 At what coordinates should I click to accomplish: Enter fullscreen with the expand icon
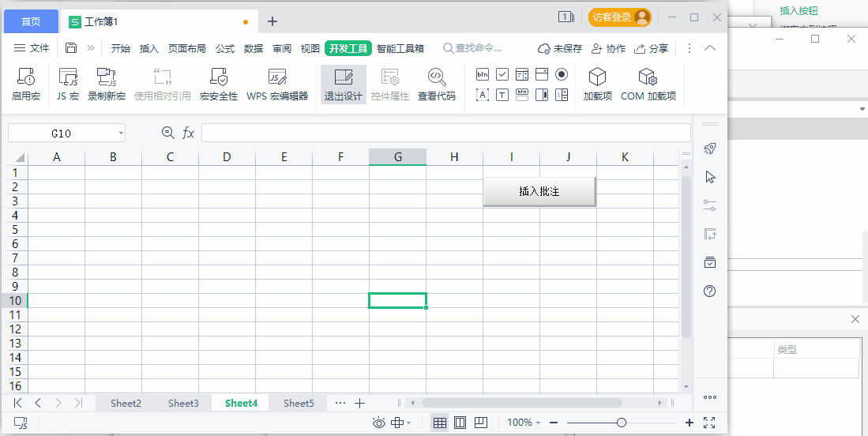coord(709,423)
